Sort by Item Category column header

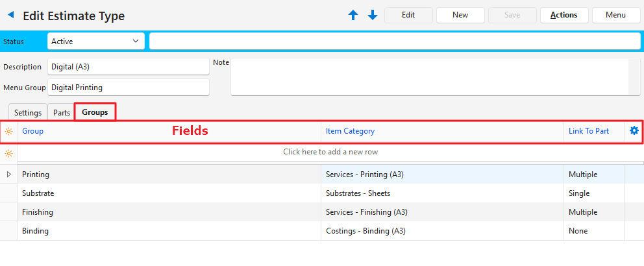(350, 131)
